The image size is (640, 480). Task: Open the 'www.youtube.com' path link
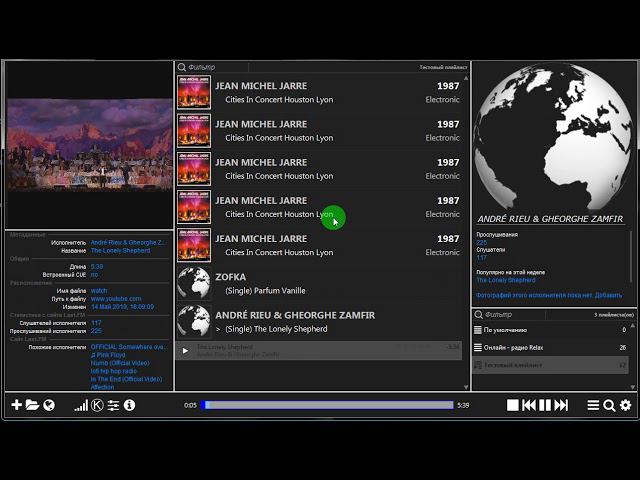pyautogui.click(x=116, y=299)
